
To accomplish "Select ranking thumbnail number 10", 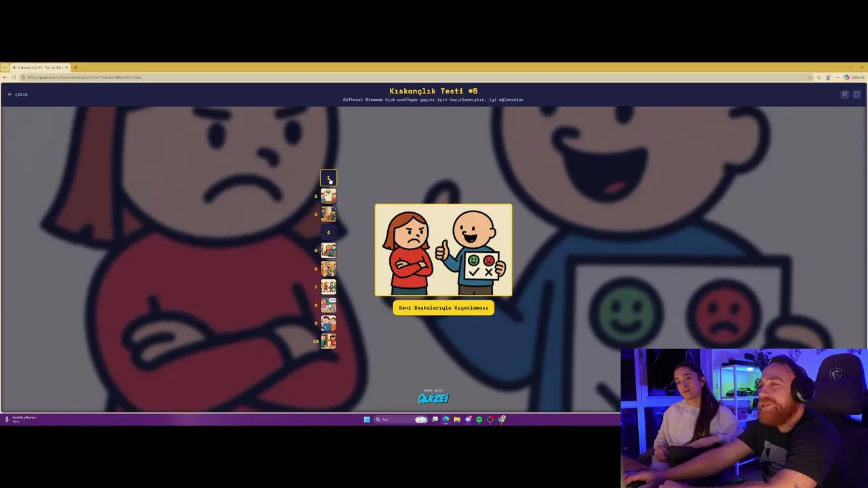I will 328,341.
